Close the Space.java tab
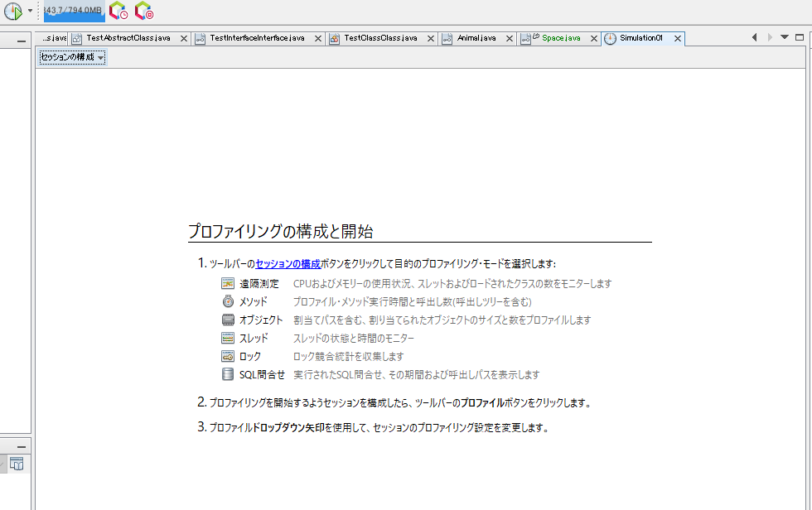This screenshot has height=510, width=812. click(x=594, y=39)
